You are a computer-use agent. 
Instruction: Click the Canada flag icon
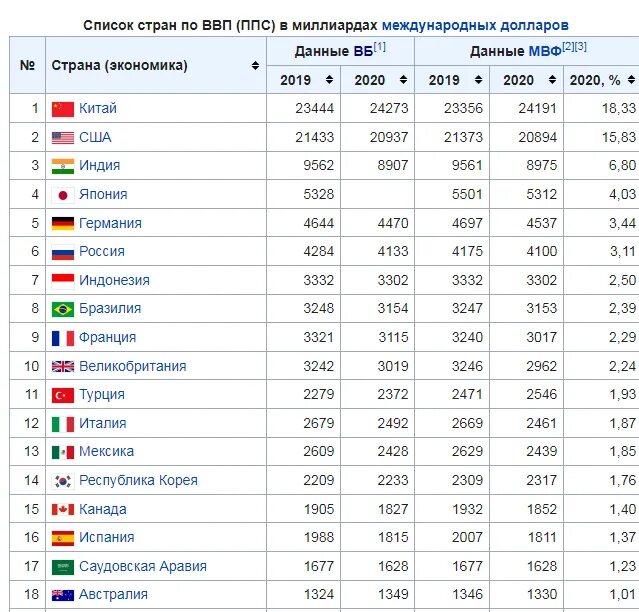[x=63, y=509]
